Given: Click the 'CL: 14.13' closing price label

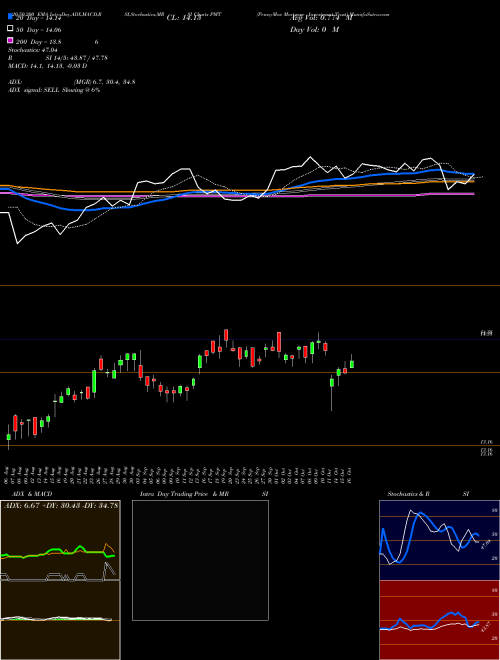Looking at the screenshot, I should [x=184, y=18].
